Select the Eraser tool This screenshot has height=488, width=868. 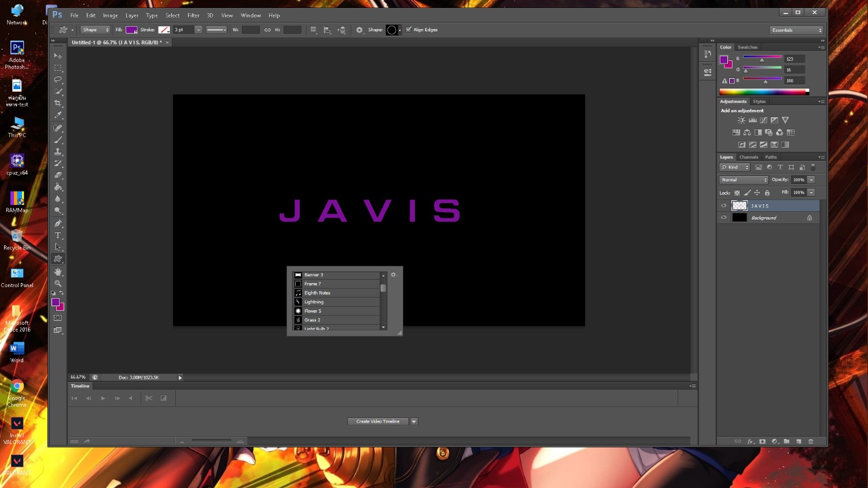point(58,175)
